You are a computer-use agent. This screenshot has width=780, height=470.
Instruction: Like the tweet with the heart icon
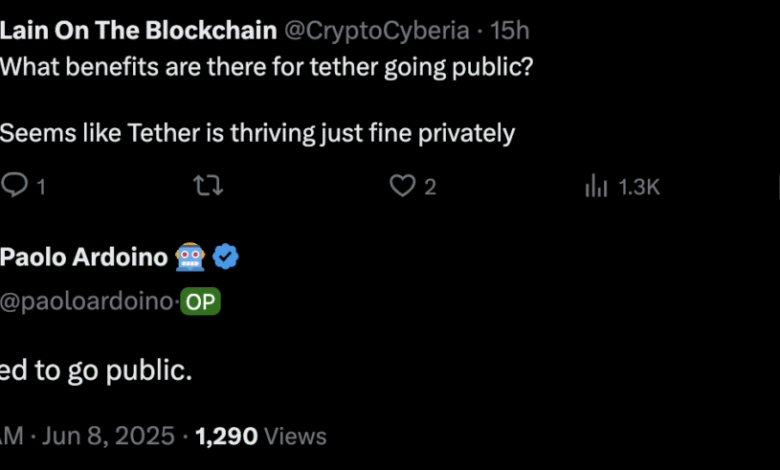click(x=402, y=186)
